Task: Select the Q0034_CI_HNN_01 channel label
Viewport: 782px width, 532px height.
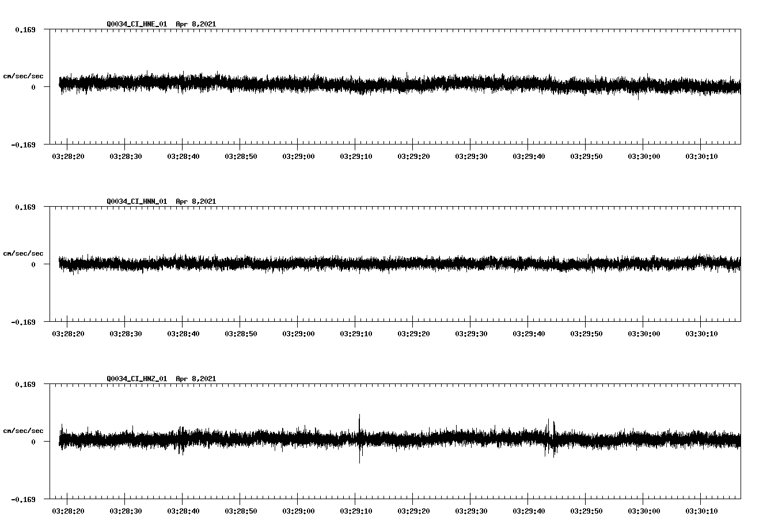Action: 136,202
